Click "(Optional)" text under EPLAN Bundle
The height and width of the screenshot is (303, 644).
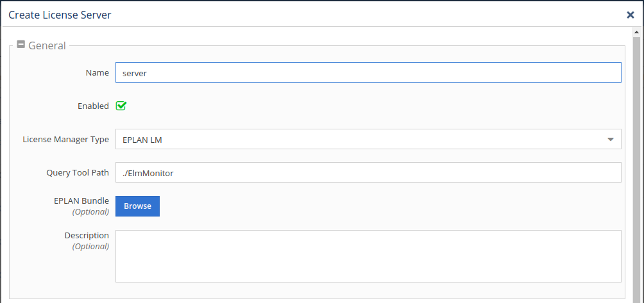point(90,211)
